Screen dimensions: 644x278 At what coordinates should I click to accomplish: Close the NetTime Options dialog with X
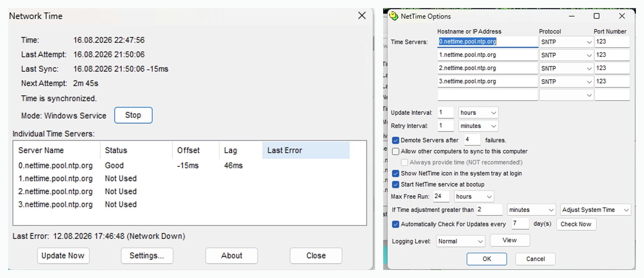[x=622, y=16]
